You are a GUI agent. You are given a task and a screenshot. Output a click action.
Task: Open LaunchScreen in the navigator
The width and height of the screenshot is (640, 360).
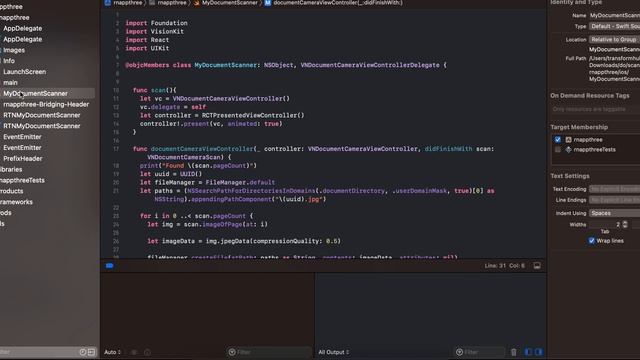click(24, 72)
